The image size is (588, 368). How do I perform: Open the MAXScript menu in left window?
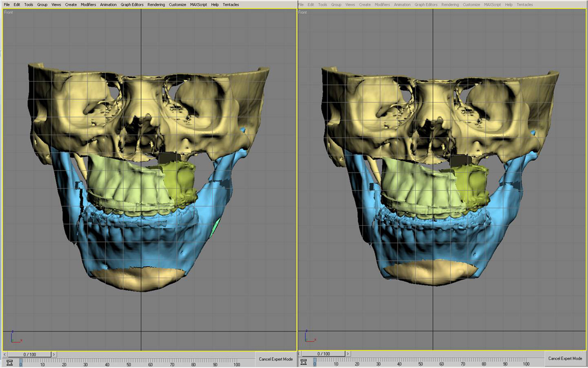[199, 4]
